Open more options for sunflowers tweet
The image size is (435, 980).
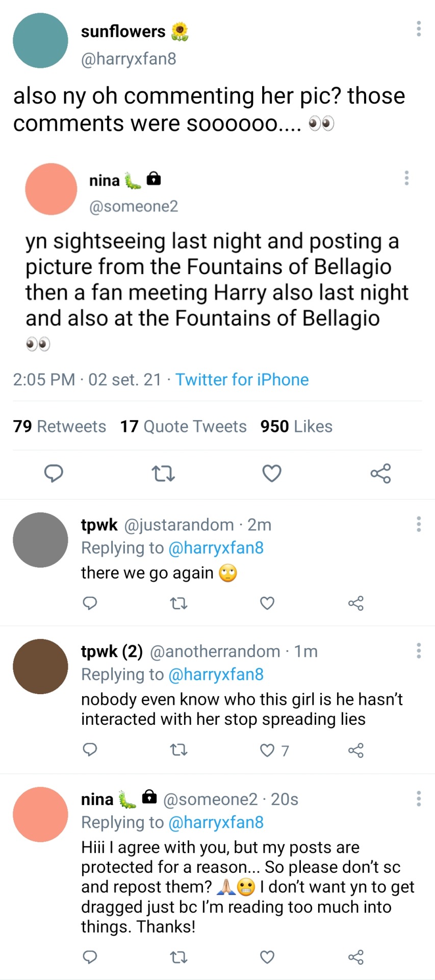click(418, 29)
